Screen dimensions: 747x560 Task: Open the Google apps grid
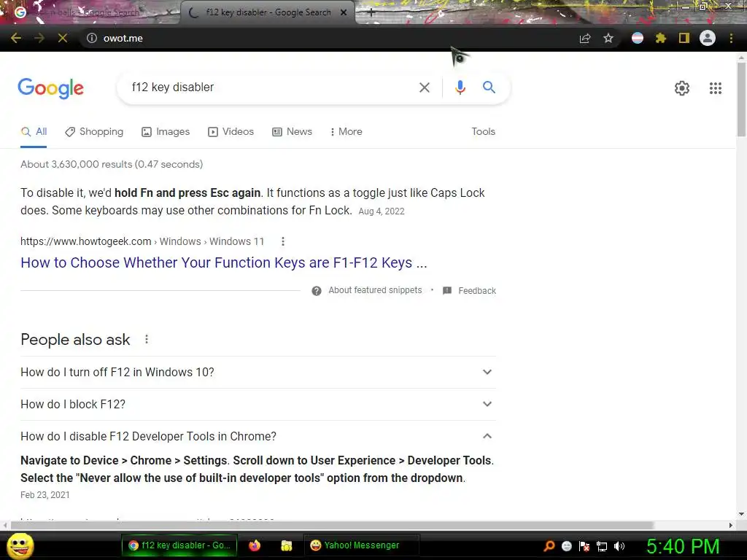(715, 88)
